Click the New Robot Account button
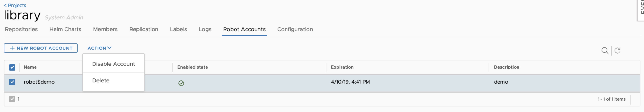This screenshot has height=112, width=644. [x=41, y=48]
